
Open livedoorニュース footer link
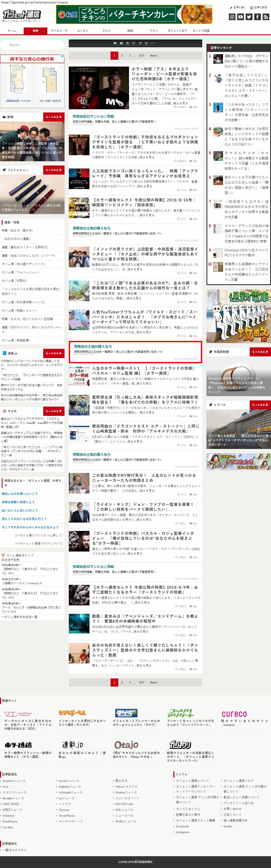[x=14, y=781]
